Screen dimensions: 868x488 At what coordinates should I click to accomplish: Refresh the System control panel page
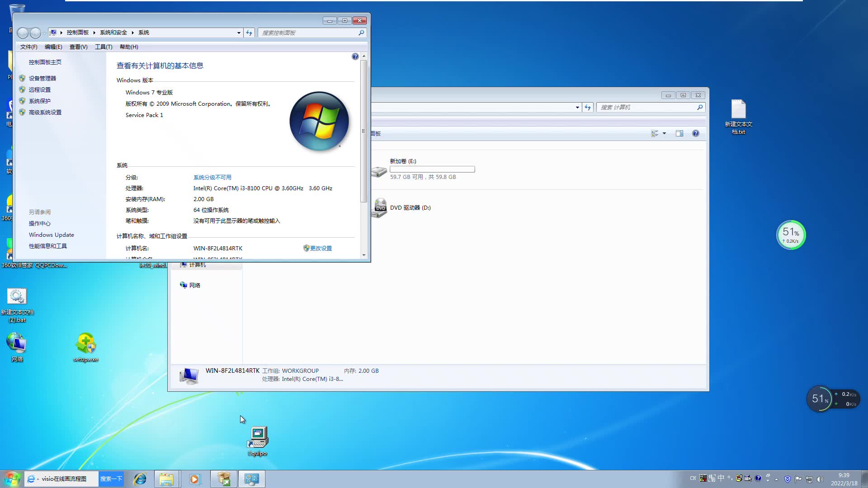[249, 33]
